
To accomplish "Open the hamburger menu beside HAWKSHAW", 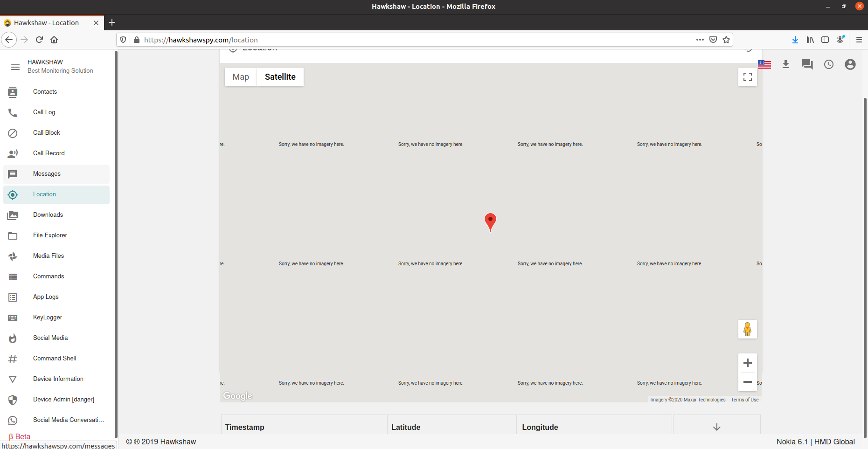I will pos(15,67).
